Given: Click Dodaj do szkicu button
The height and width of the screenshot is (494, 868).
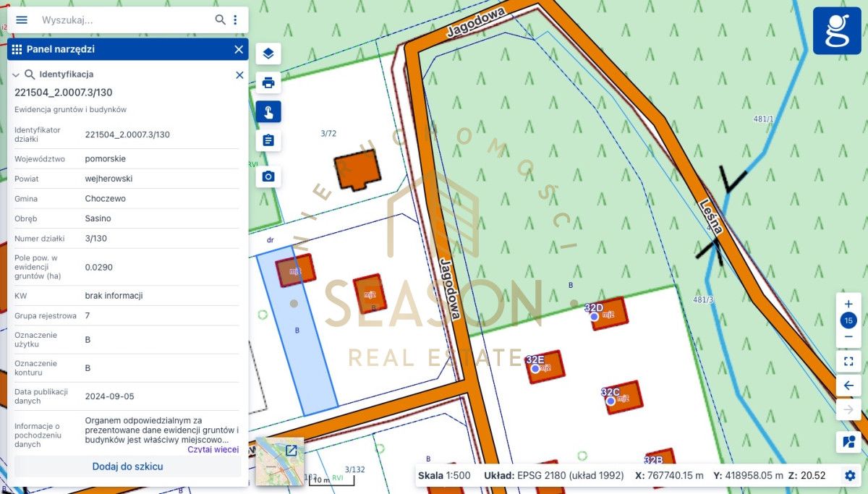Looking at the screenshot, I should [x=127, y=467].
